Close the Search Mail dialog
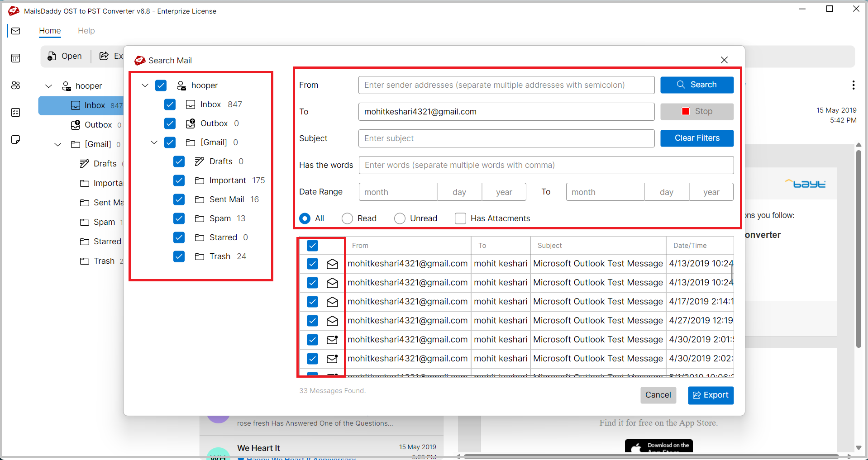Screen dimensions: 868x460 pos(724,60)
